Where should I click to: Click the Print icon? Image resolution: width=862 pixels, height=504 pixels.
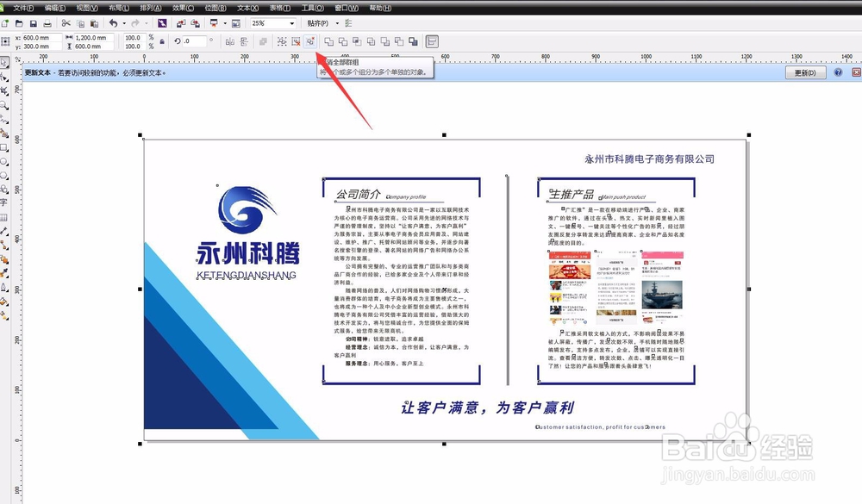(47, 23)
